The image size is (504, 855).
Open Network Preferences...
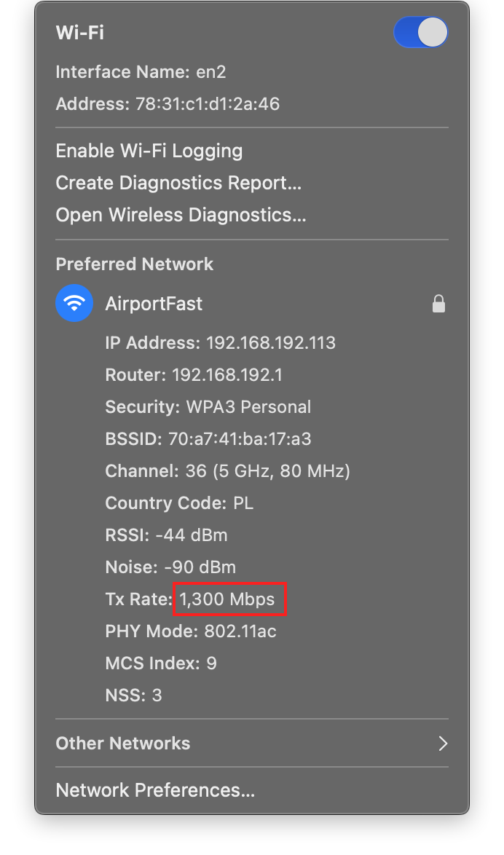155,790
